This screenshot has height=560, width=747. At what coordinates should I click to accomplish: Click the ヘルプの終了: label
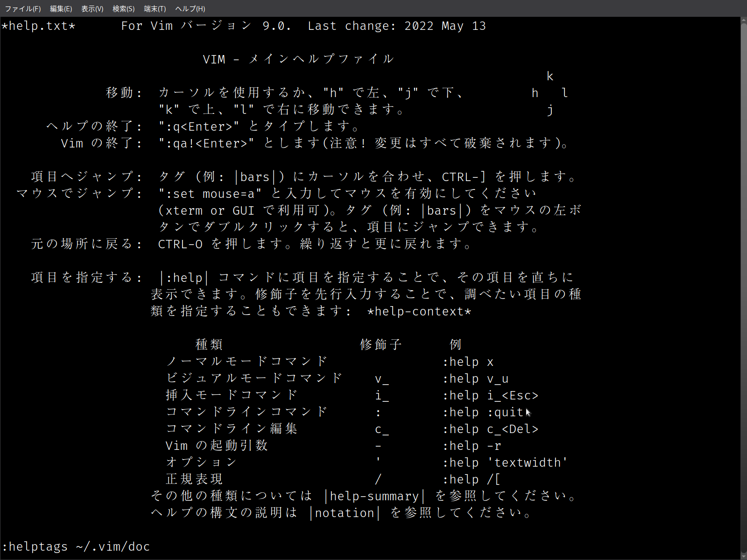pos(94,126)
